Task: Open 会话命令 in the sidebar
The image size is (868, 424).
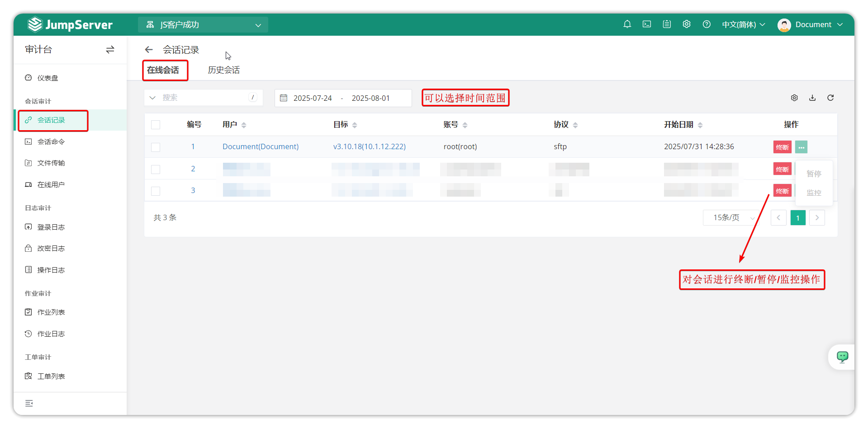Action: coord(51,141)
